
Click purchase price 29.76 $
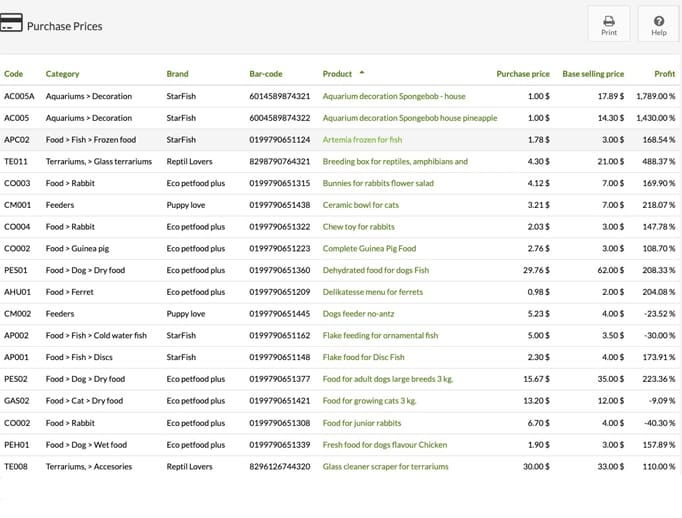pyautogui.click(x=536, y=270)
